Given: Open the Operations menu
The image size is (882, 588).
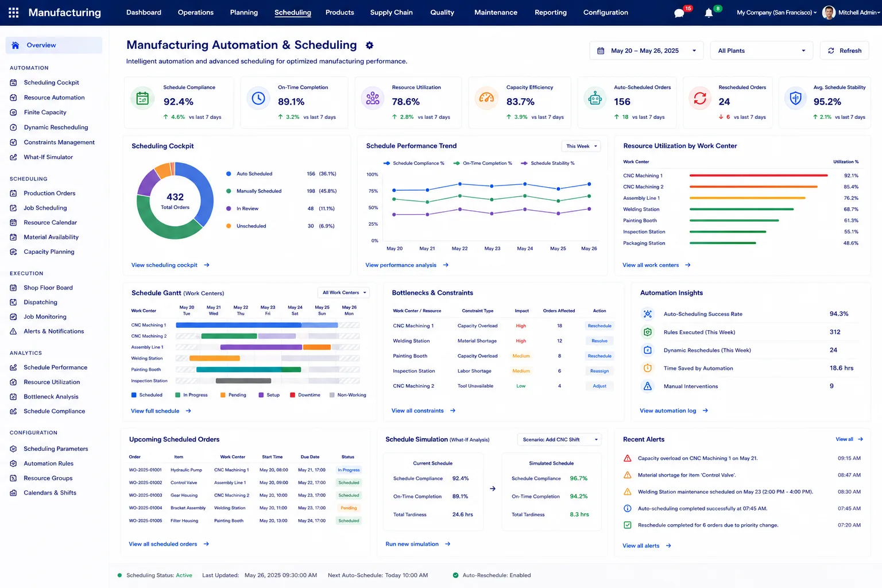Looking at the screenshot, I should coord(196,13).
